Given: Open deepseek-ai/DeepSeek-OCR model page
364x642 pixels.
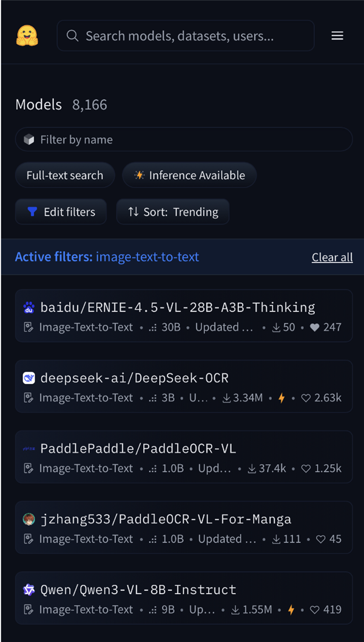Looking at the screenshot, I should [x=135, y=378].
